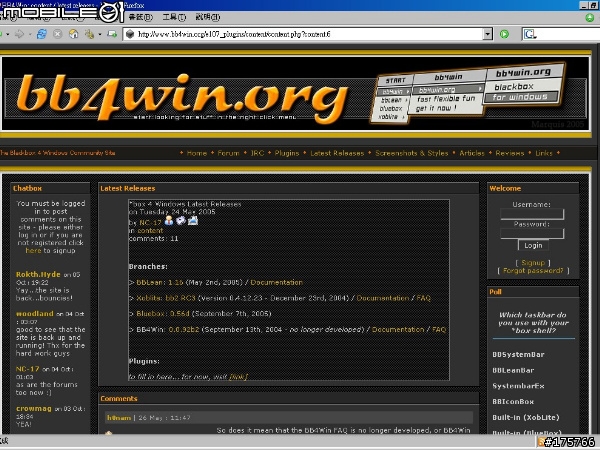
Task: Click into the Password field
Action: (x=532, y=233)
